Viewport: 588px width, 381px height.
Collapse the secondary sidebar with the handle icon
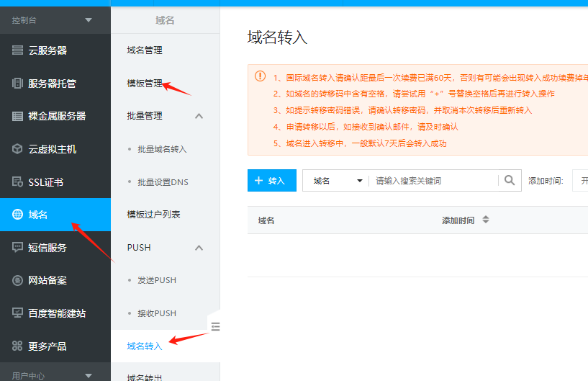pos(215,326)
